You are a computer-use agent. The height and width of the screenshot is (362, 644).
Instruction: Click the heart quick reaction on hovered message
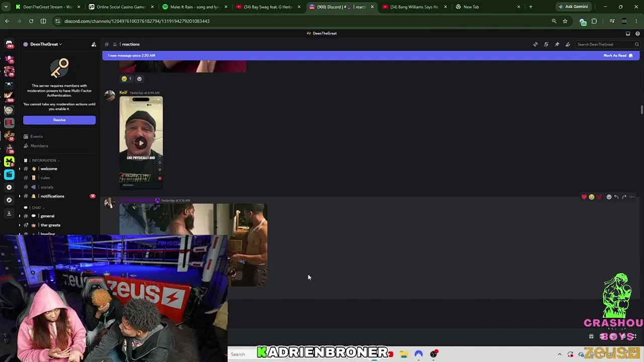point(584,197)
